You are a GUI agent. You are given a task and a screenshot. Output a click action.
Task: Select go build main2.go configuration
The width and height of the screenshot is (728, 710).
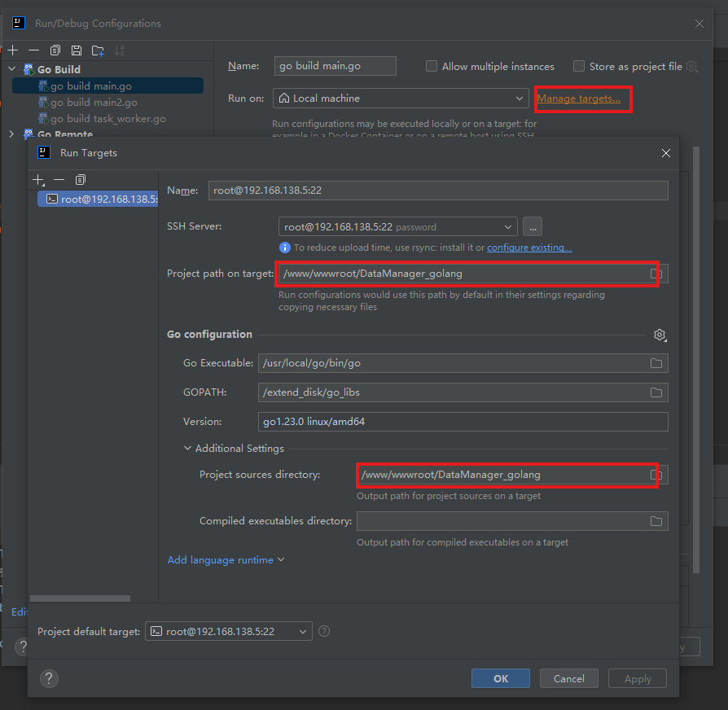[93, 103]
